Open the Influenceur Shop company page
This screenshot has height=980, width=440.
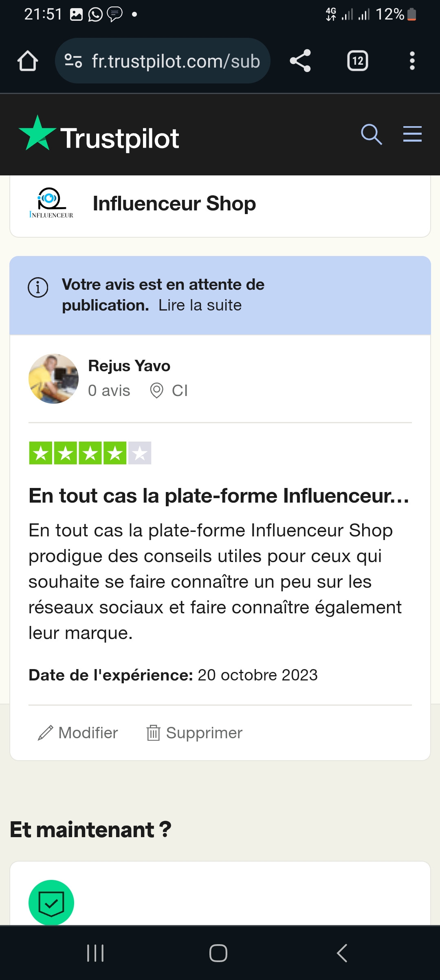point(174,203)
